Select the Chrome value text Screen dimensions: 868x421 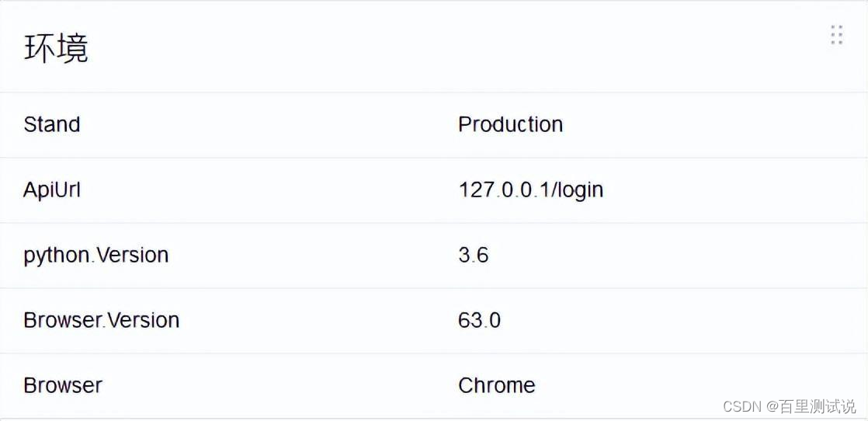coord(496,385)
